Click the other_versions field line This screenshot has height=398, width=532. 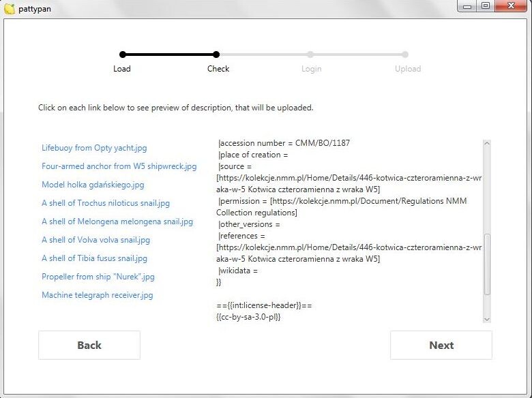coord(250,224)
